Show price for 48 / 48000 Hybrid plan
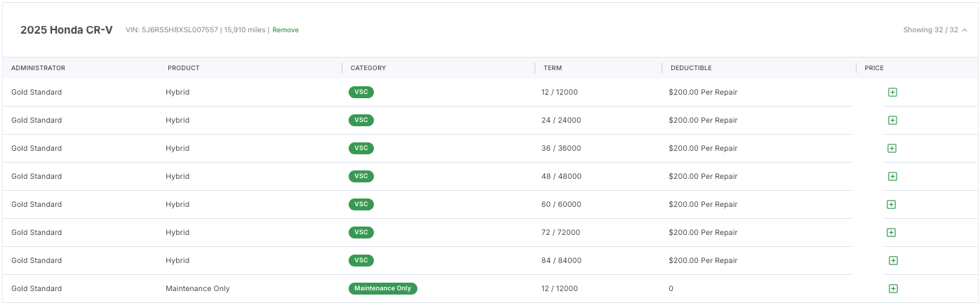This screenshot has height=303, width=980. pyautogui.click(x=892, y=176)
